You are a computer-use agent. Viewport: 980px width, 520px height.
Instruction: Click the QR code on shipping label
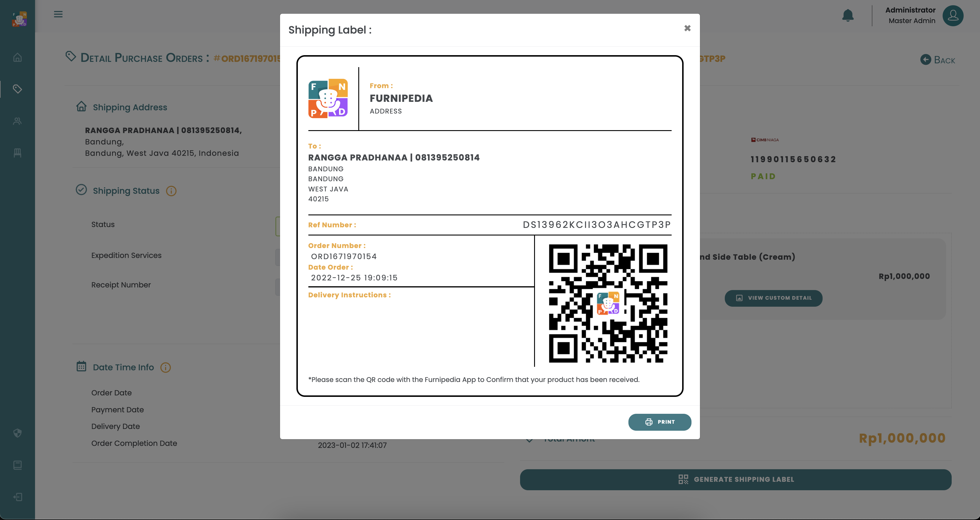pyautogui.click(x=608, y=303)
